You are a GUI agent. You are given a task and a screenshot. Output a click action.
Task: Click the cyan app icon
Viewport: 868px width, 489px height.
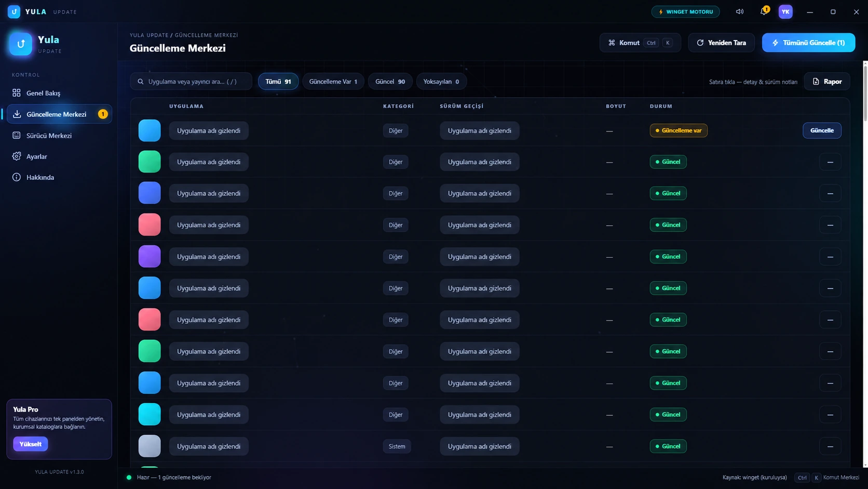pyautogui.click(x=150, y=415)
